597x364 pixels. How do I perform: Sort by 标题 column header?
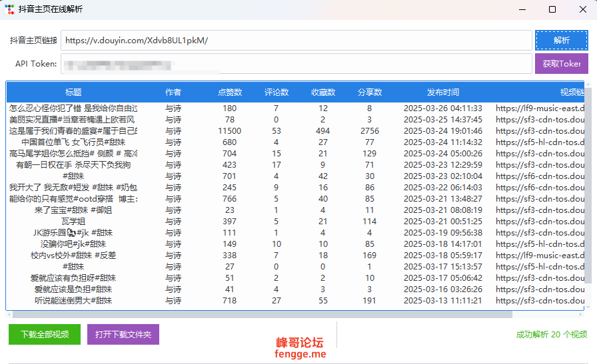[x=73, y=92]
